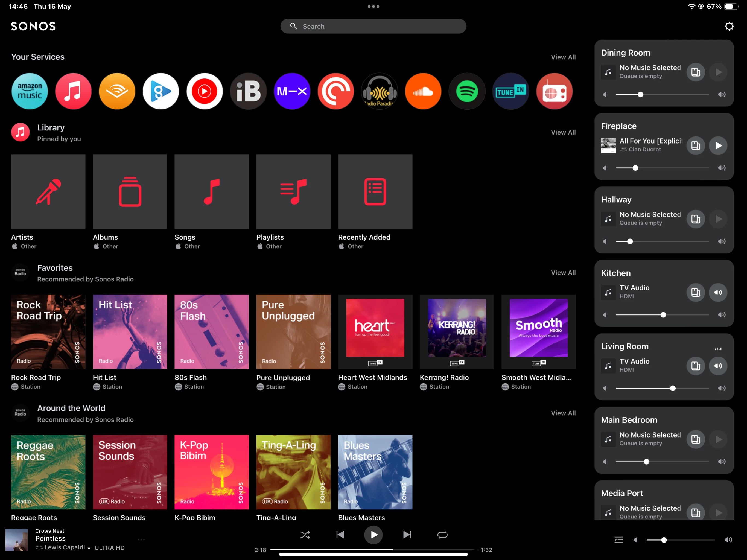
Task: Open the Radio Paradise service
Action: pos(380,91)
